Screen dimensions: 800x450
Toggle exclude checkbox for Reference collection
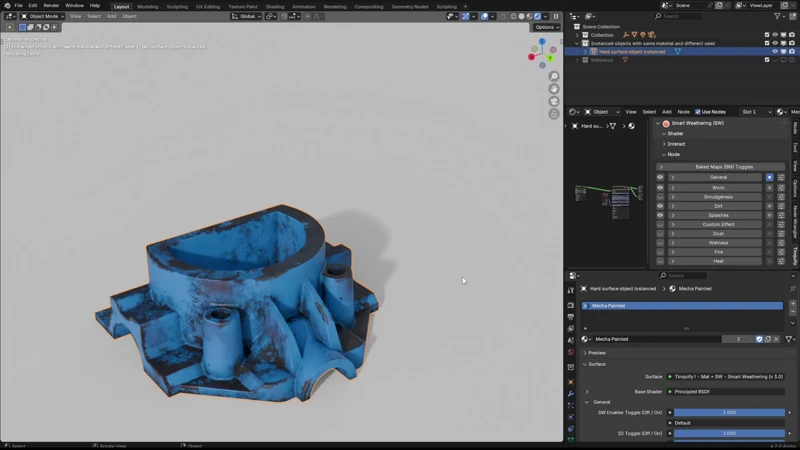click(x=767, y=60)
